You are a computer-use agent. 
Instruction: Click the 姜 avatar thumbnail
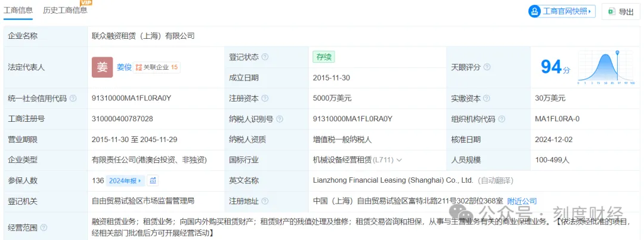pyautogui.click(x=102, y=67)
